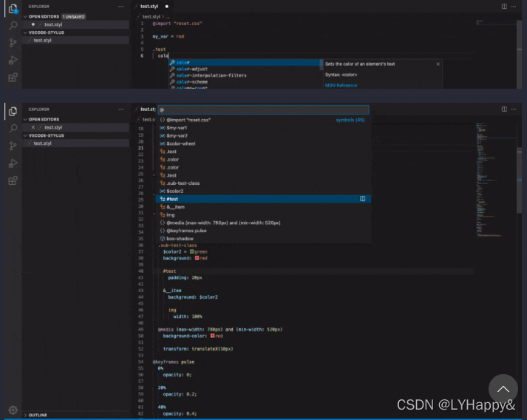527x420 pixels.
Task: Open Explorer icon in the bottom window
Action: [13, 112]
